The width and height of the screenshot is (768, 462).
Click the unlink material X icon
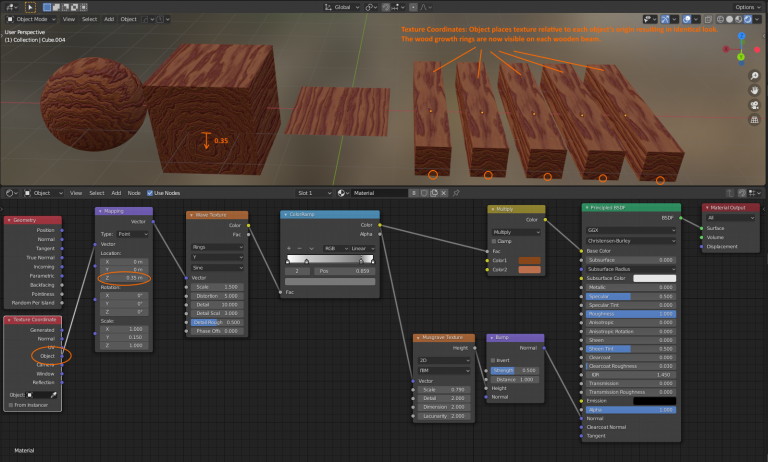(x=444, y=192)
